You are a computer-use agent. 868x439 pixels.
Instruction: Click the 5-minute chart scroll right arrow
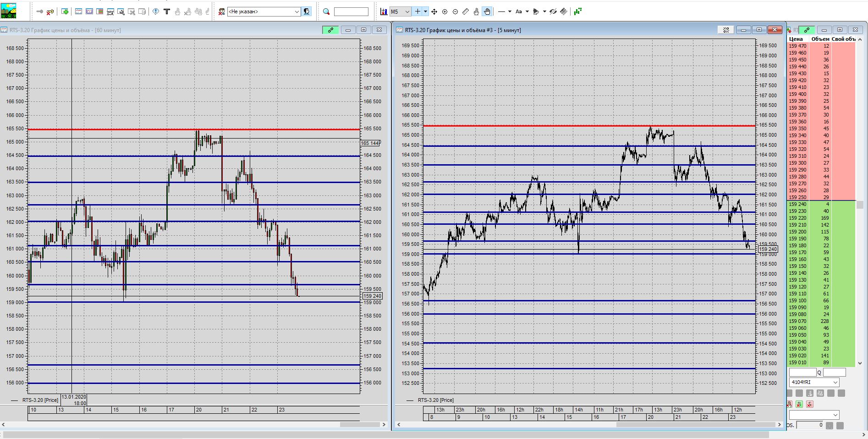[780, 425]
